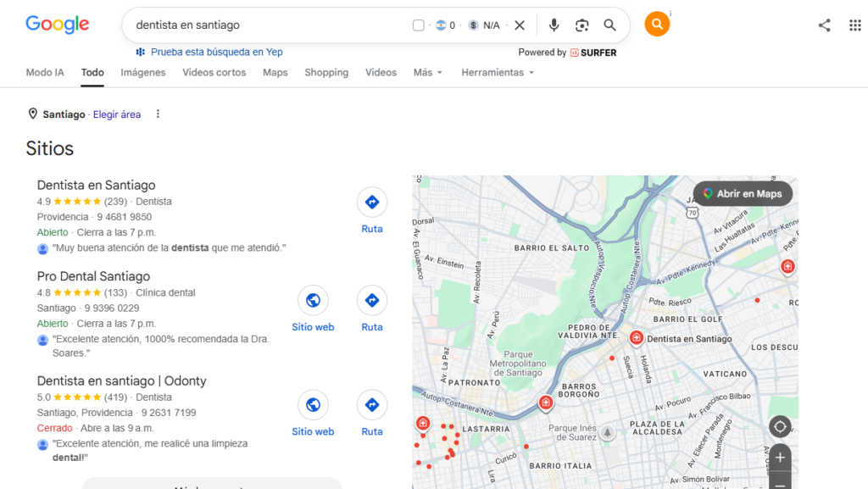
Task: Click the 'Abrir en Maps' button
Action: [x=743, y=193]
